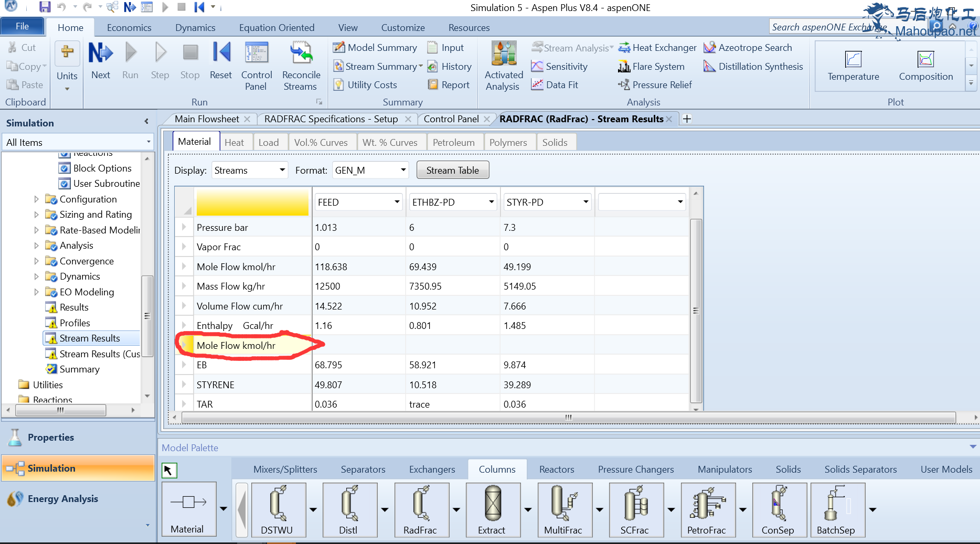980x544 pixels.
Task: Switch to the Heat results tab
Action: (x=235, y=143)
